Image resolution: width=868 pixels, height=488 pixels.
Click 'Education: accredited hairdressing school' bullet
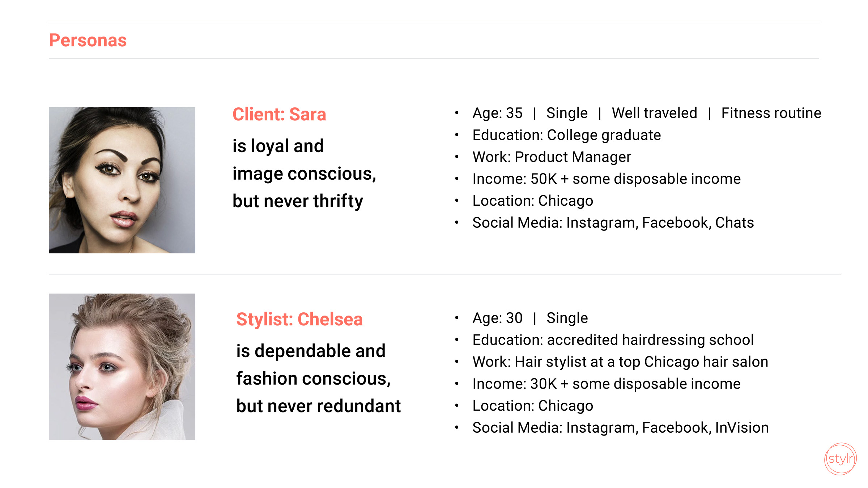[613, 340]
